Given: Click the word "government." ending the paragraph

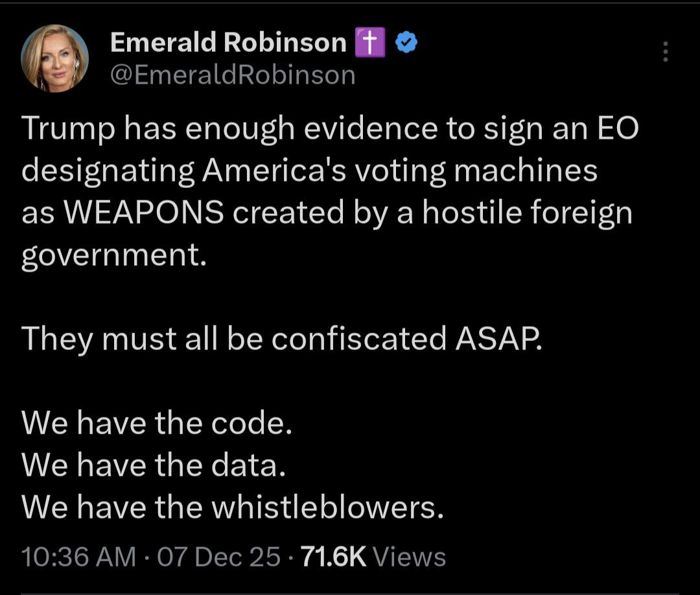Looking at the screenshot, I should [114, 255].
